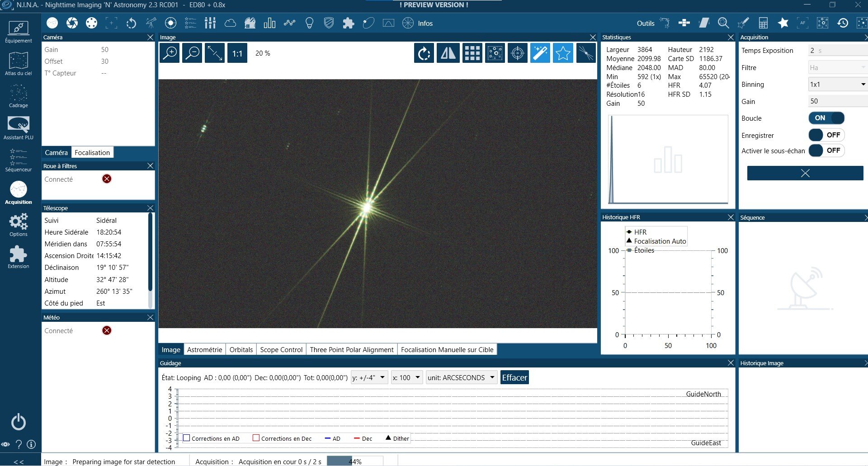Toggle the Bahtinov analysis button
The image size is (868, 466).
pos(586,53)
